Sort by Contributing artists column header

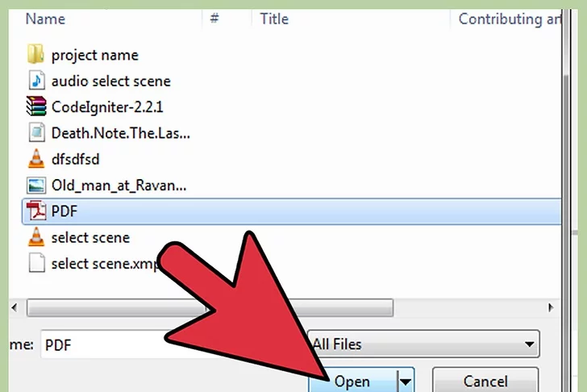510,19
